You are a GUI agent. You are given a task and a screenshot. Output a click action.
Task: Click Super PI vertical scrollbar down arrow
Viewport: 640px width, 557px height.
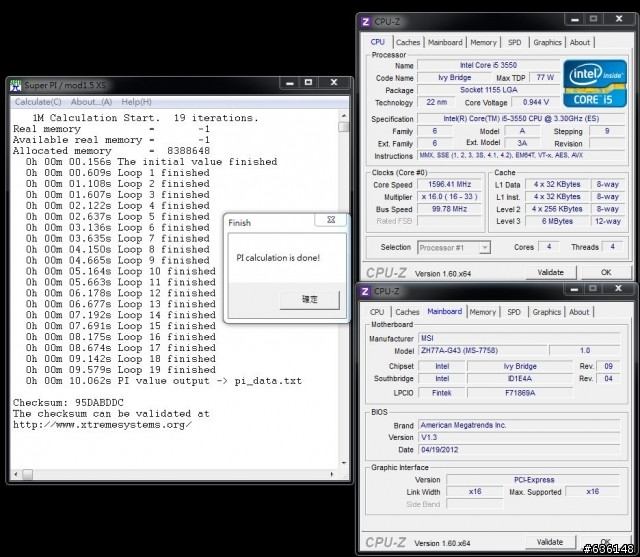point(344,463)
